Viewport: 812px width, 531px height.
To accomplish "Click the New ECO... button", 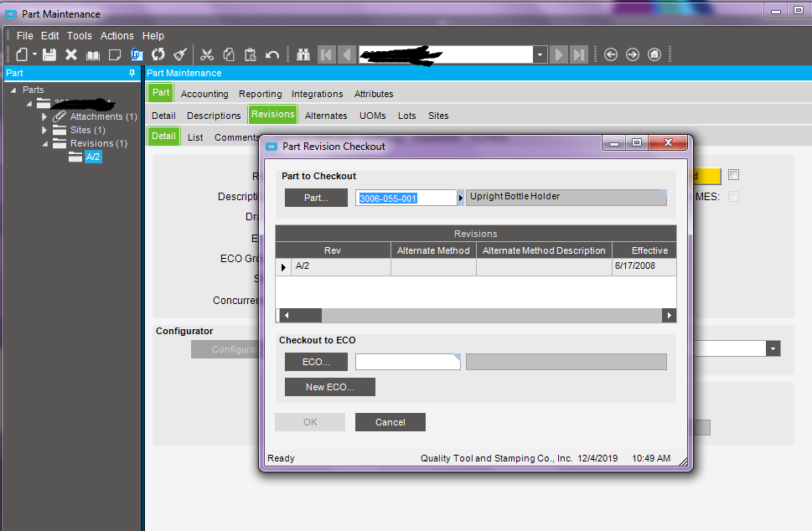I will [x=330, y=387].
